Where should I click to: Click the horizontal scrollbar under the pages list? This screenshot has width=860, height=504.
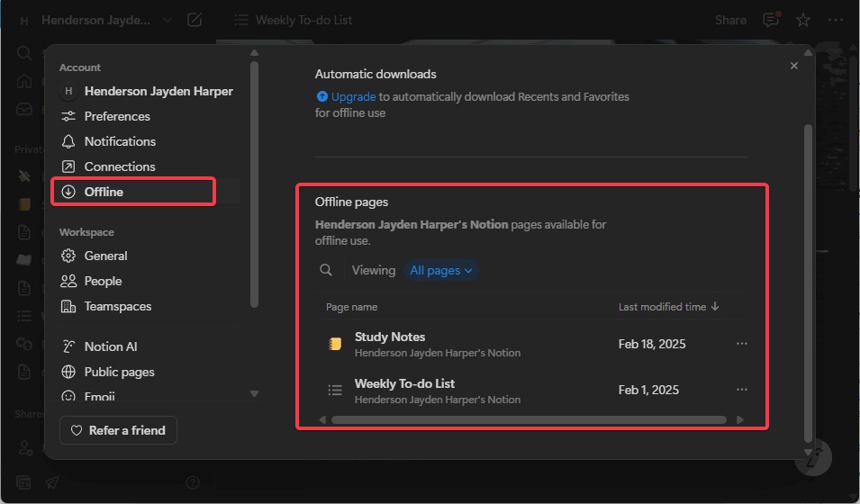pyautogui.click(x=528, y=419)
